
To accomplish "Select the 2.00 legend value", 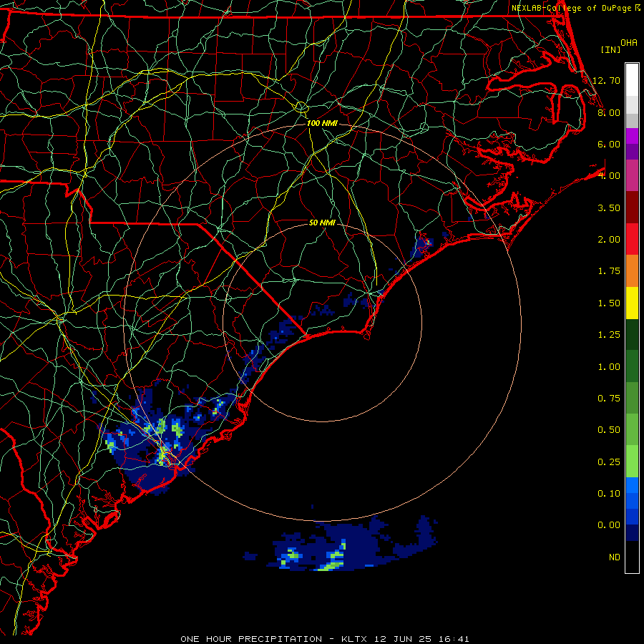I will click(609, 240).
